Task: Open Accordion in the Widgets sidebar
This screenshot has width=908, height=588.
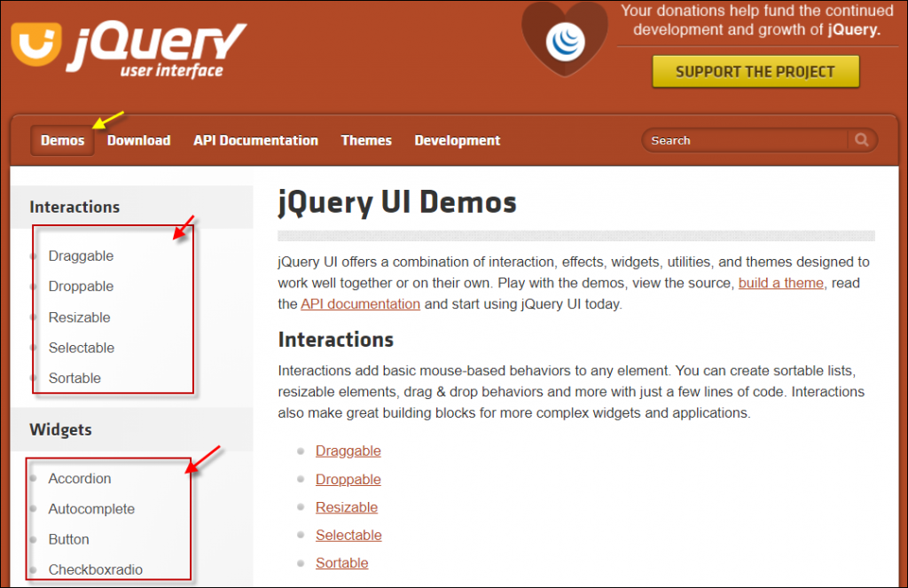Action: pyautogui.click(x=80, y=479)
